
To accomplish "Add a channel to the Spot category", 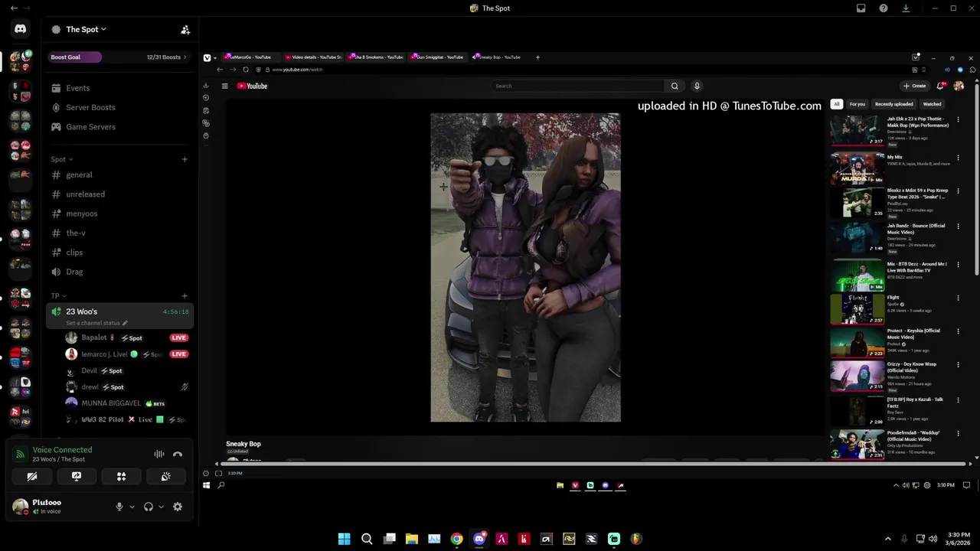I will coord(185,159).
